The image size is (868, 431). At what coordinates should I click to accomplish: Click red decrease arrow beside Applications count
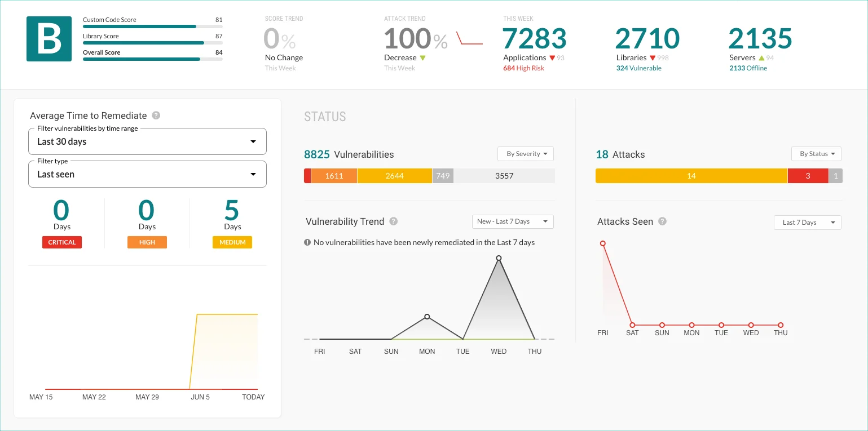[552, 57]
